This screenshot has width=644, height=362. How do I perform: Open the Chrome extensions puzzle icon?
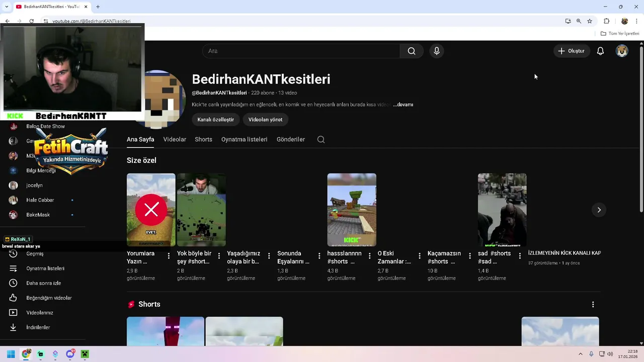606,21
